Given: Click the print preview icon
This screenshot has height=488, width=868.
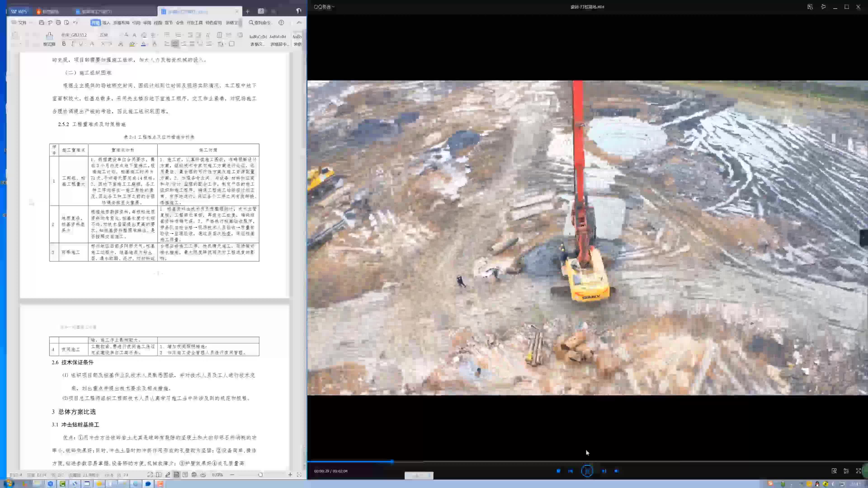Looking at the screenshot, I should click(x=66, y=23).
